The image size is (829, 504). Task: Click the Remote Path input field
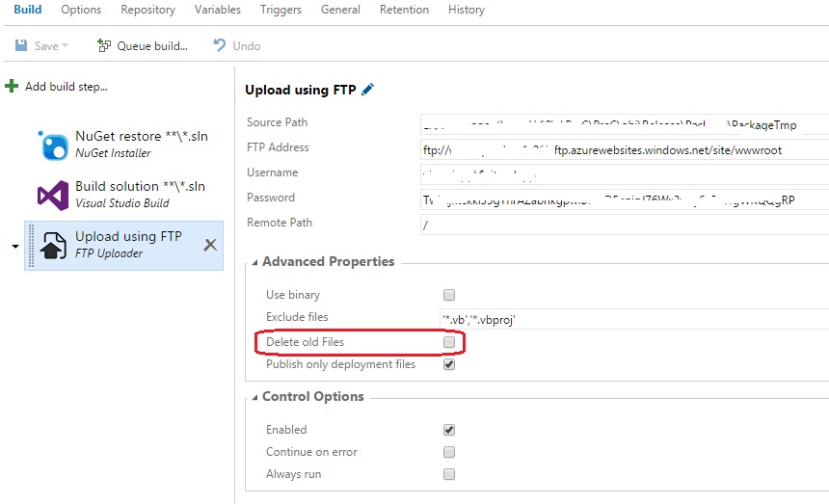coord(623,224)
